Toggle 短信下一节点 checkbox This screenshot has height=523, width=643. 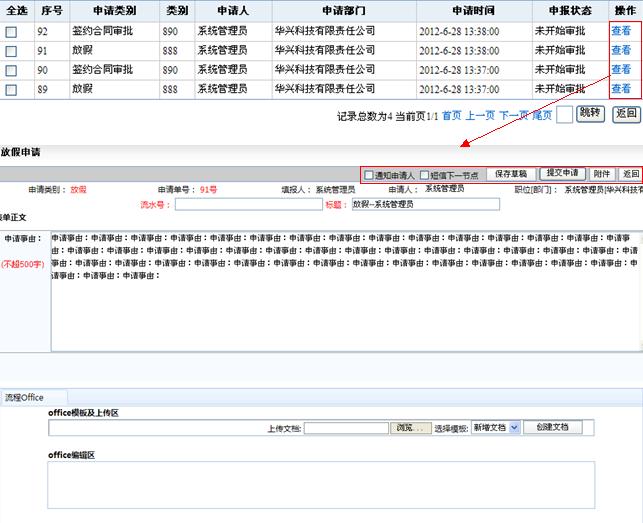point(424,175)
